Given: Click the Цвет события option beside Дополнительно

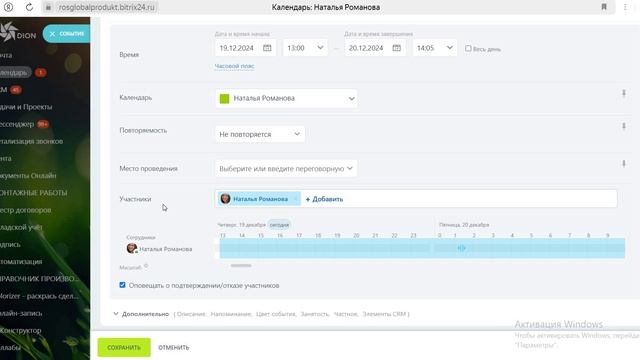Looking at the screenshot, I should pos(276,314).
